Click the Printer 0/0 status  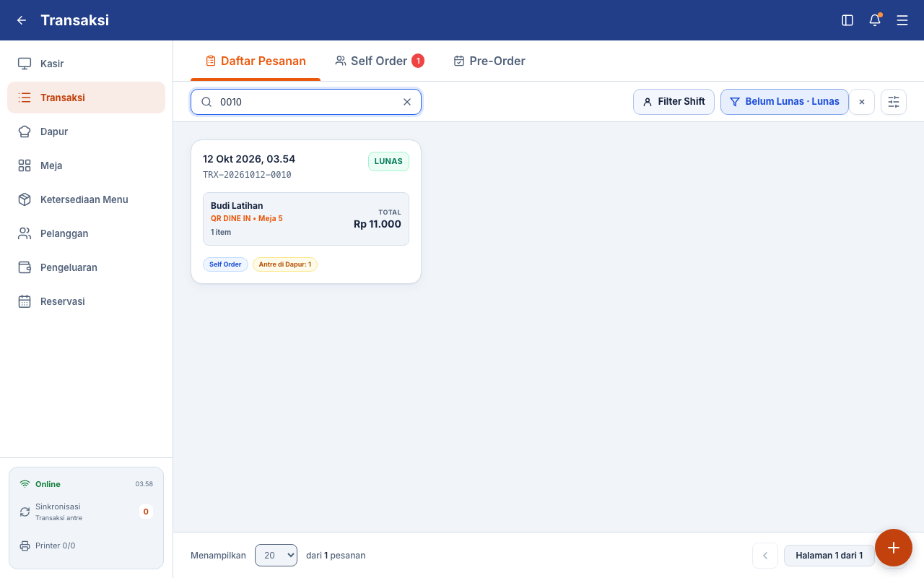point(48,545)
